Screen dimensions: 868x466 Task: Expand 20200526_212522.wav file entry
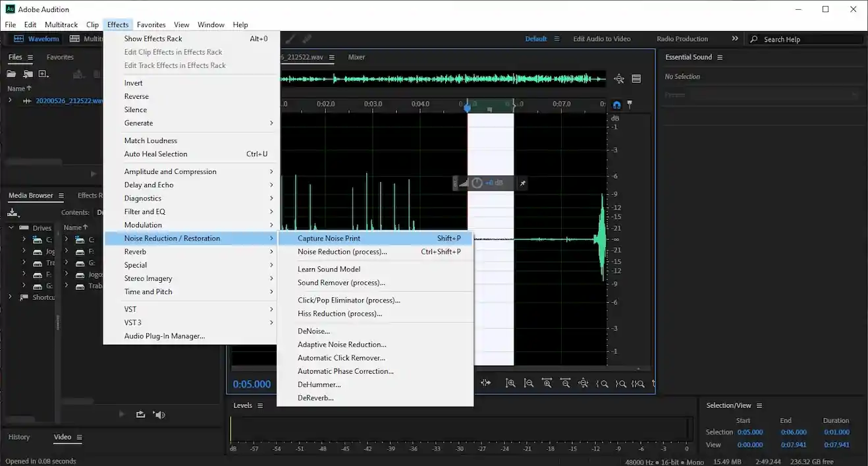coord(10,101)
